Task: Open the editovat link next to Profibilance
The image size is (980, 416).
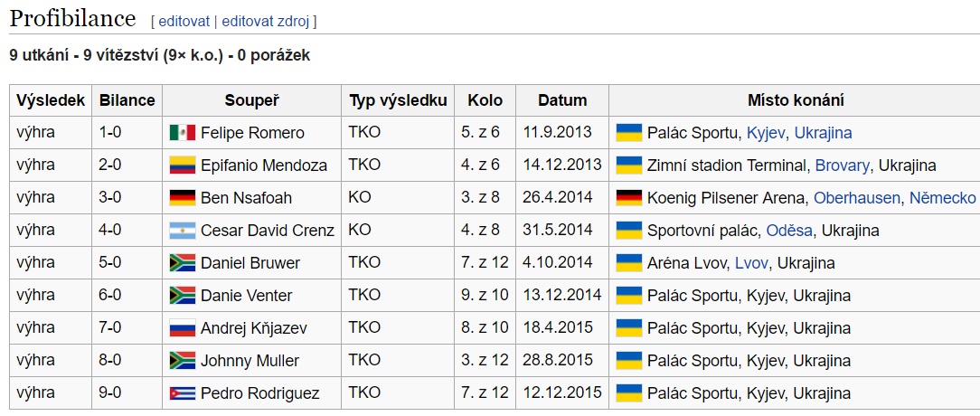Action: pos(184,22)
